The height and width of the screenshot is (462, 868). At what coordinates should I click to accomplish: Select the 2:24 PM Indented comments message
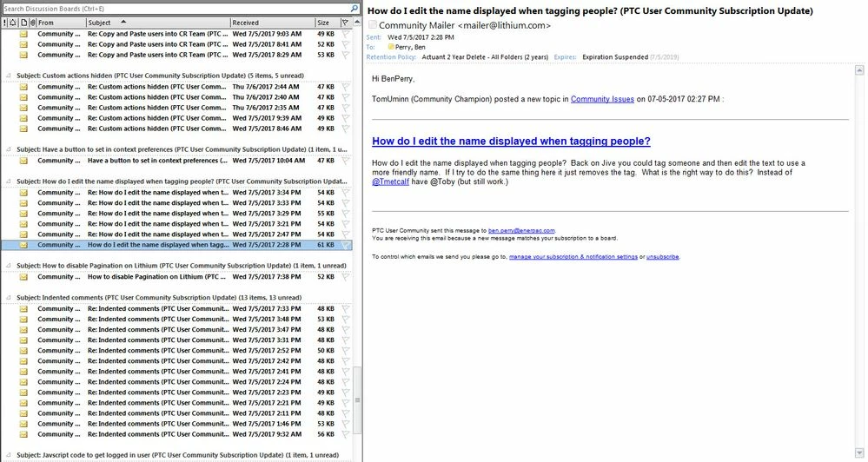[x=176, y=382]
